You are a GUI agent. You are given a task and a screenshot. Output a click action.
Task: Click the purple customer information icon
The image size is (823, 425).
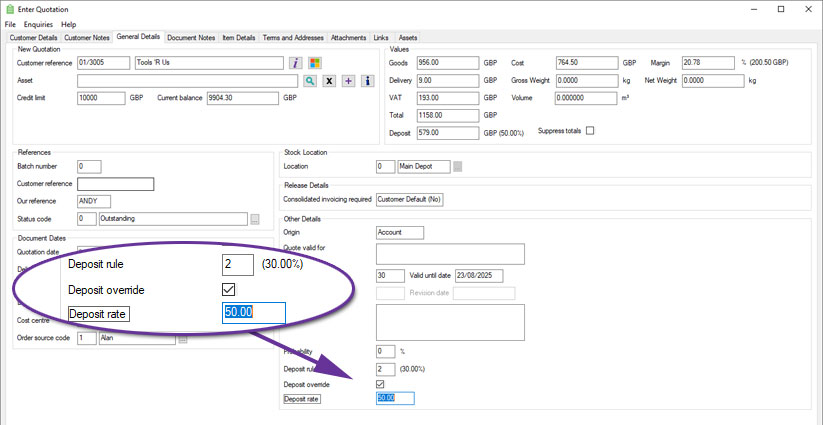point(296,62)
